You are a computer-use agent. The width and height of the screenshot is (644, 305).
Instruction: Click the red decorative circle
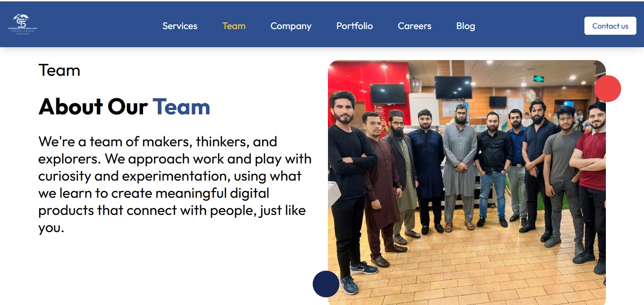pos(608,89)
